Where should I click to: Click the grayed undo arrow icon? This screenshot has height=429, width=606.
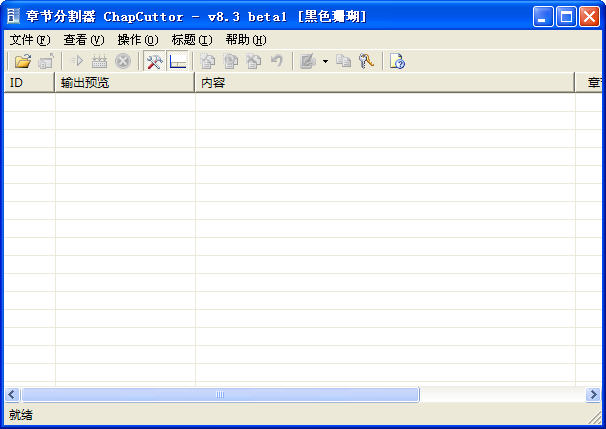click(277, 61)
